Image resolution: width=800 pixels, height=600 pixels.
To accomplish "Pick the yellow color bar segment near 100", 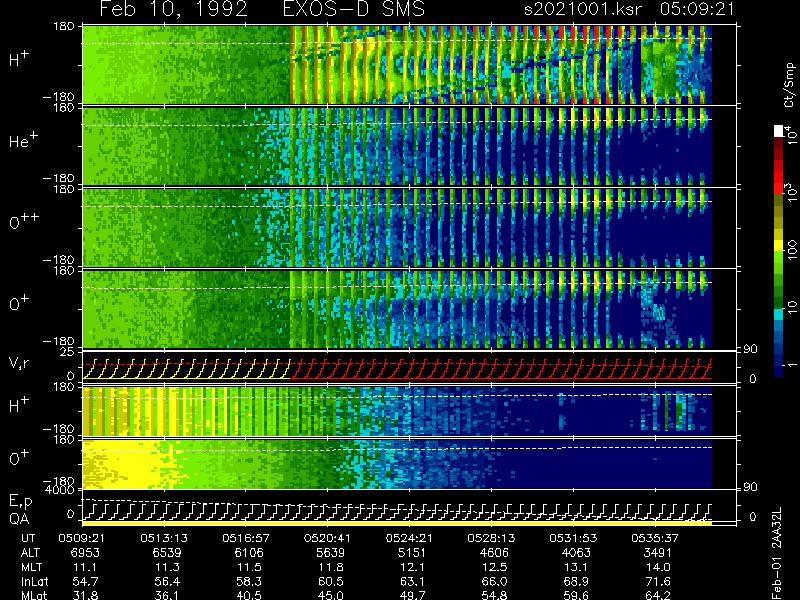I will [779, 246].
